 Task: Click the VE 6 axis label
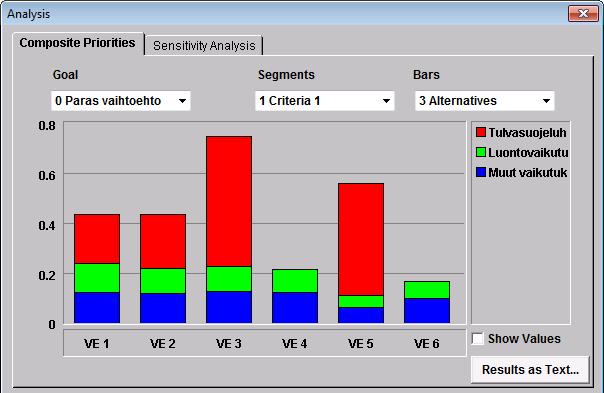(426, 344)
